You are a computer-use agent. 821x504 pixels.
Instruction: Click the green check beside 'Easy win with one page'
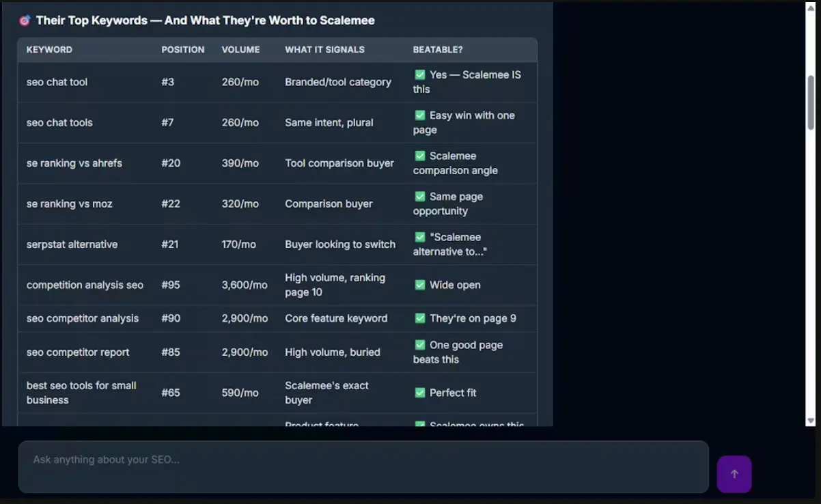pos(420,115)
